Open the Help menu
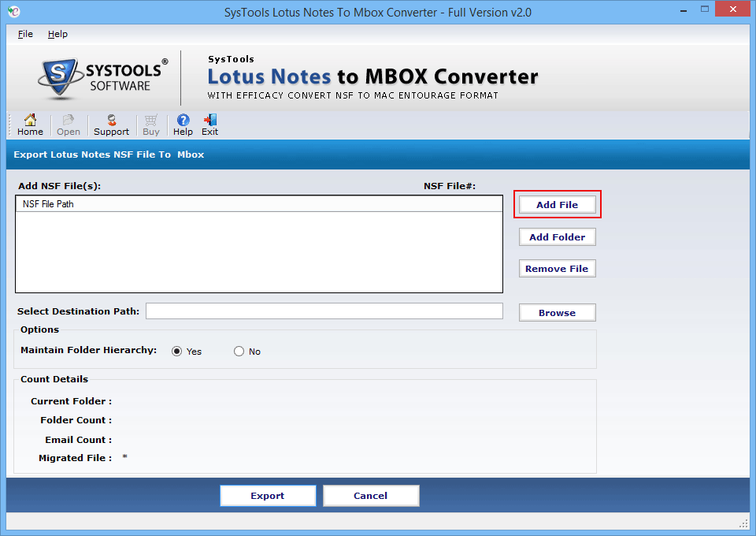The width and height of the screenshot is (756, 536). coord(57,34)
